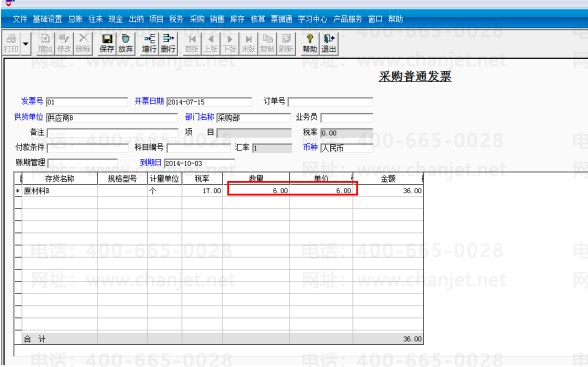Select the 数量 cell in 原材料B row
588x367 pixels.
[x=256, y=190]
